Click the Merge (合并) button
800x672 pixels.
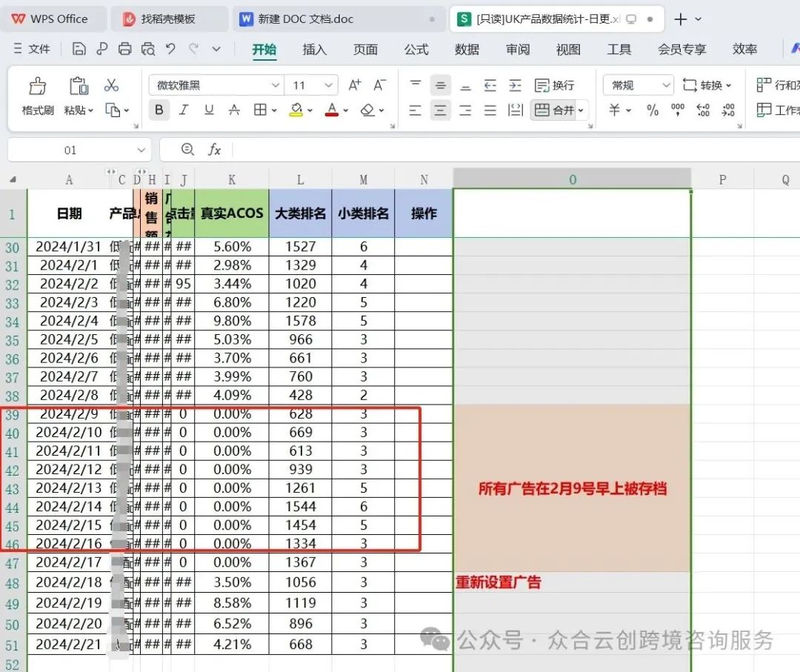[553, 110]
